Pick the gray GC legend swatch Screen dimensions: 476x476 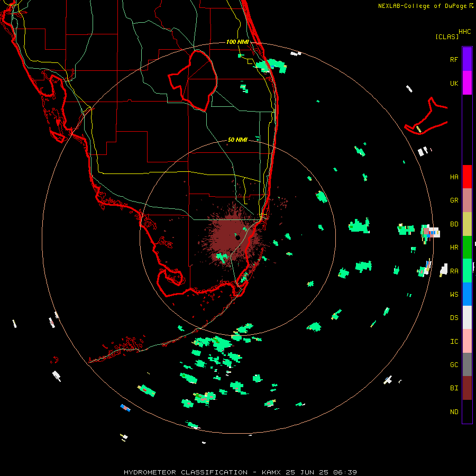pos(467,364)
